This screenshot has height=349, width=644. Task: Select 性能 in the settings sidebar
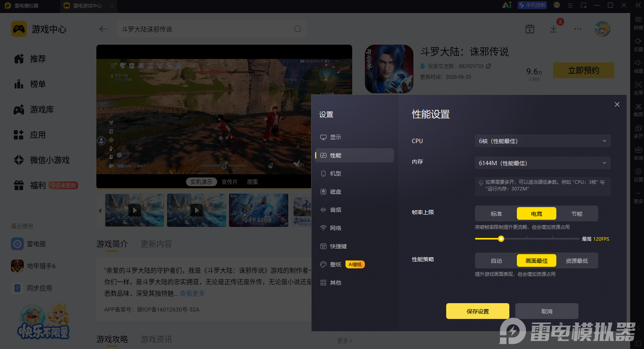(x=355, y=155)
